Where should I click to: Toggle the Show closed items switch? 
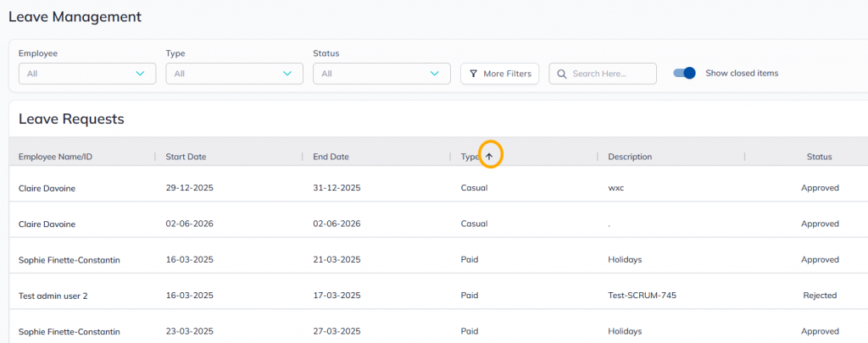click(x=684, y=73)
